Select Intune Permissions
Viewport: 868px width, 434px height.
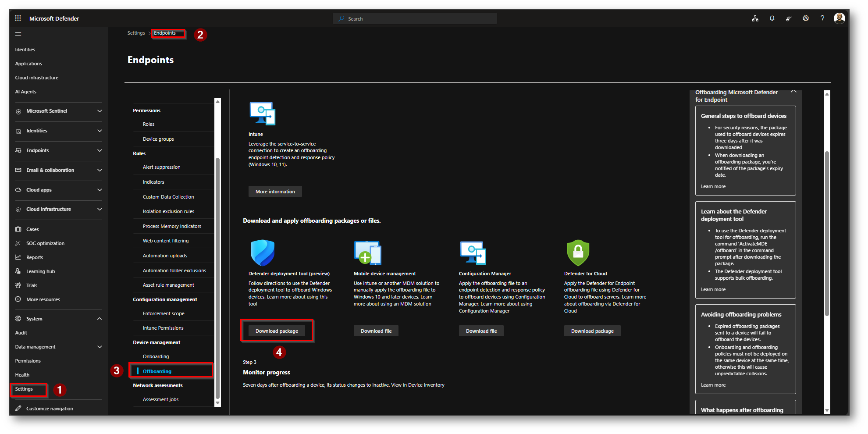[163, 328]
